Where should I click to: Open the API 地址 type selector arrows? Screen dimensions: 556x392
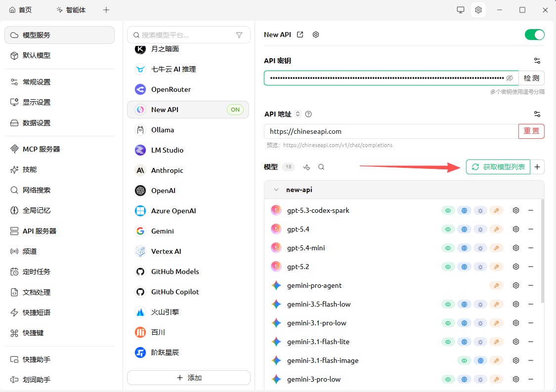(x=298, y=114)
